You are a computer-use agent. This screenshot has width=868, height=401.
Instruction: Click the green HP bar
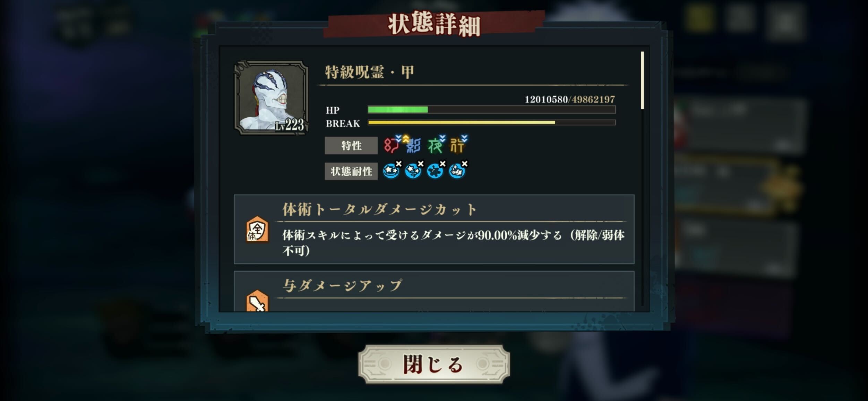(x=491, y=110)
